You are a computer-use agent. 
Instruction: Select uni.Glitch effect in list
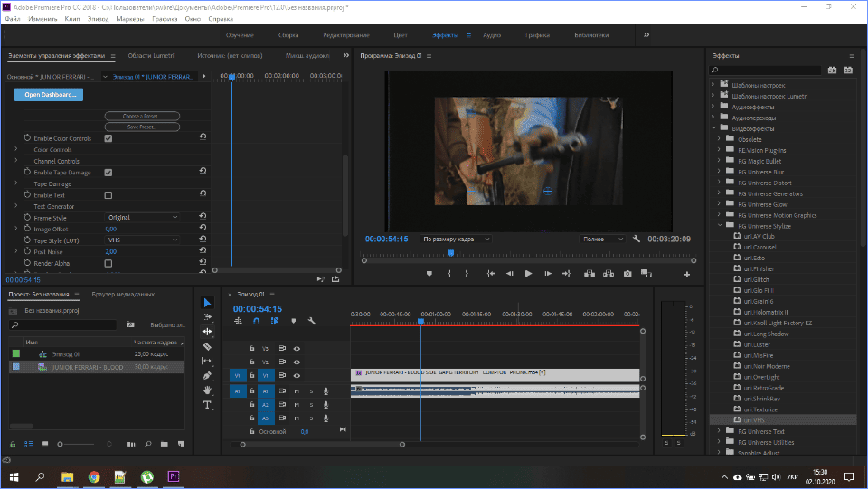coord(756,279)
